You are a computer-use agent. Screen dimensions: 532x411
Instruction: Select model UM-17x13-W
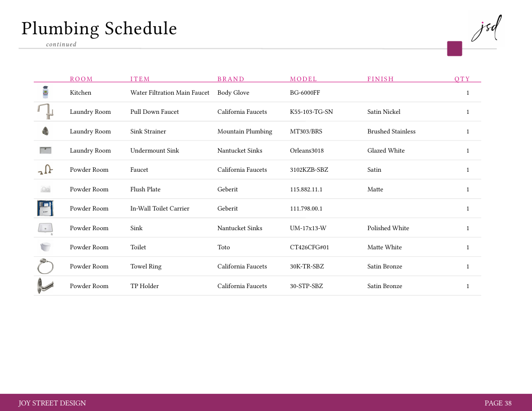(x=308, y=228)
